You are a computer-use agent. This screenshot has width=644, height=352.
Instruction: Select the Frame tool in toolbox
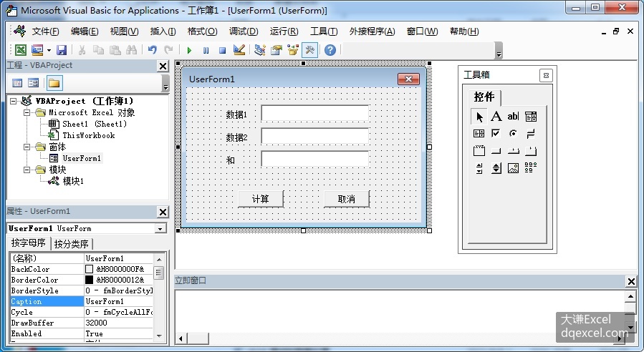point(479,150)
